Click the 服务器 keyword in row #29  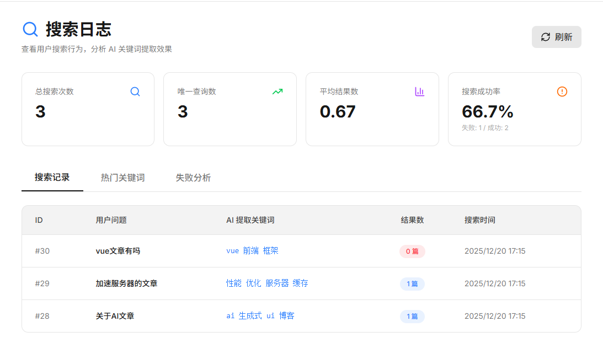pyautogui.click(x=277, y=283)
